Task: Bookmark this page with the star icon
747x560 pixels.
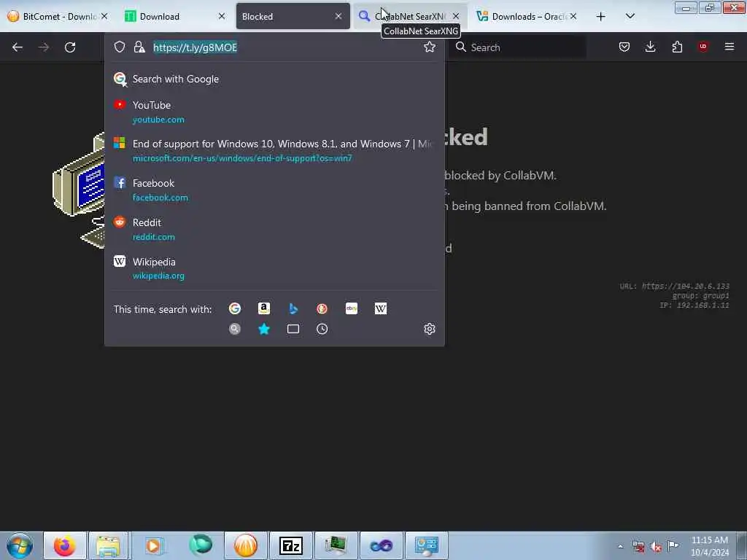Action: [x=430, y=47]
